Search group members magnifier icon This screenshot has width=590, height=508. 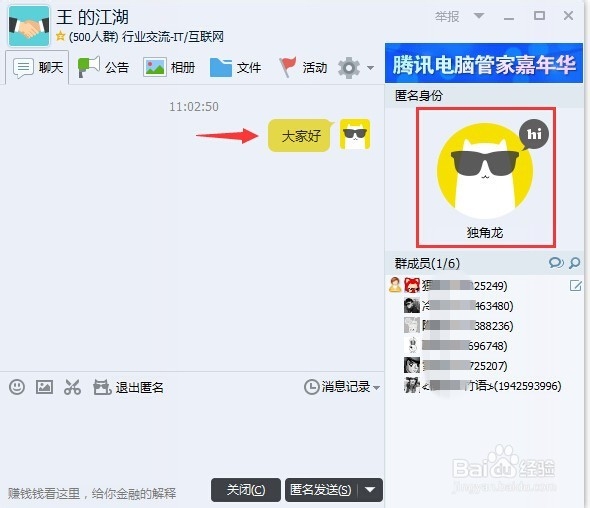(x=575, y=263)
